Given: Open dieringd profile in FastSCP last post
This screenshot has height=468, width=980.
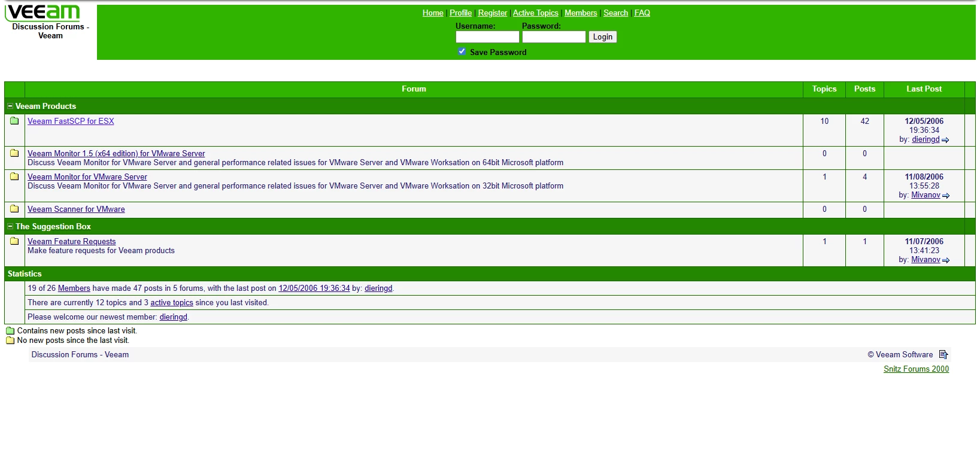Looking at the screenshot, I should click(926, 139).
